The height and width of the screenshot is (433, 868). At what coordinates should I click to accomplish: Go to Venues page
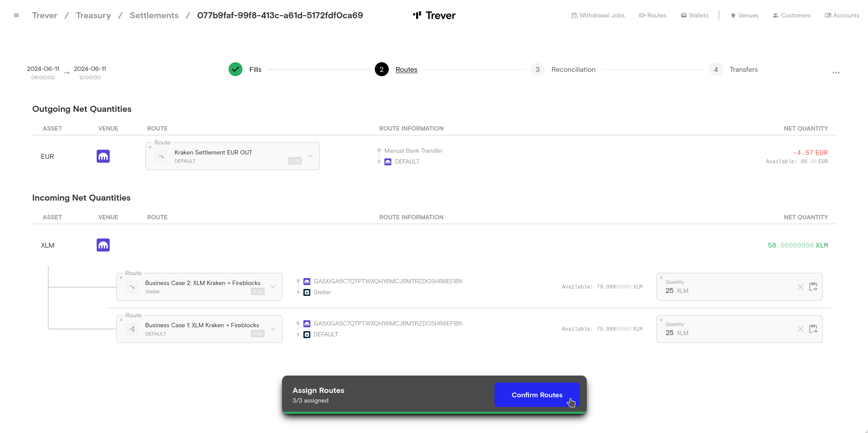(x=745, y=15)
